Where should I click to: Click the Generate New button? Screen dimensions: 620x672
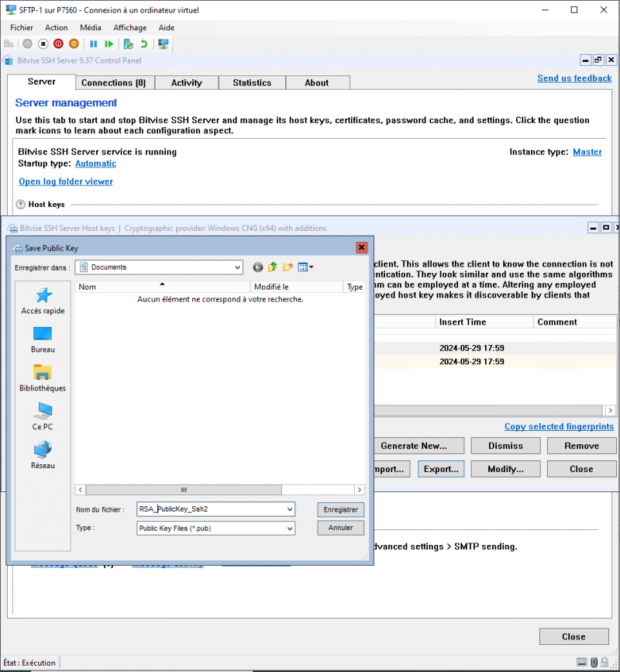418,446
